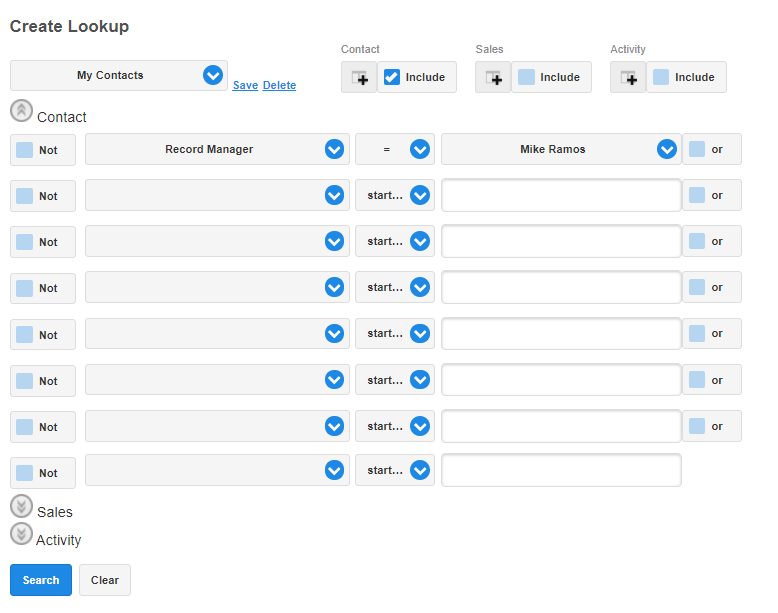Check 'or' on the Record Manager row
The height and width of the screenshot is (613, 778).
[697, 149]
